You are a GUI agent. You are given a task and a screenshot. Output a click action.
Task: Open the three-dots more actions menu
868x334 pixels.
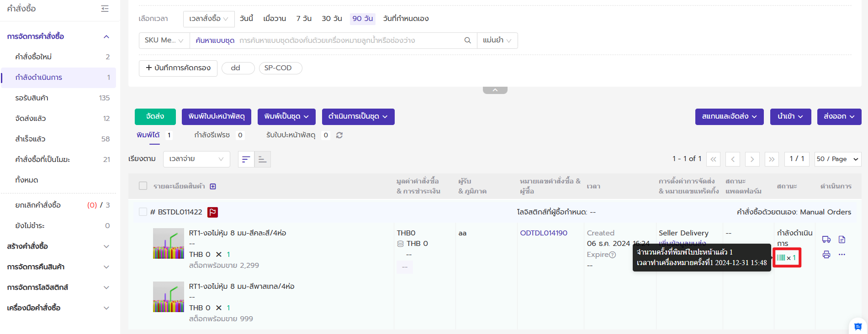point(842,255)
